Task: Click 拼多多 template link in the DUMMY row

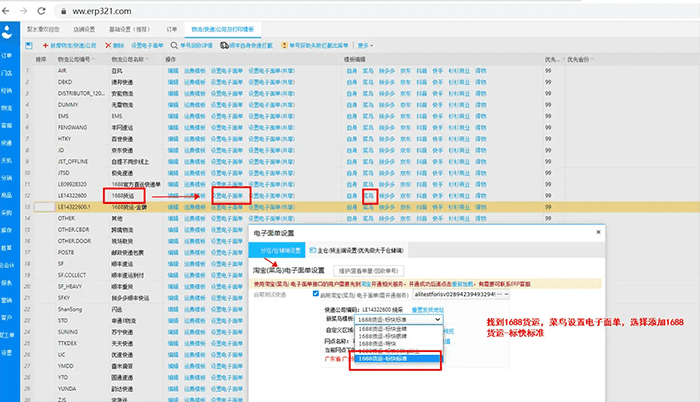Action: pyautogui.click(x=387, y=105)
